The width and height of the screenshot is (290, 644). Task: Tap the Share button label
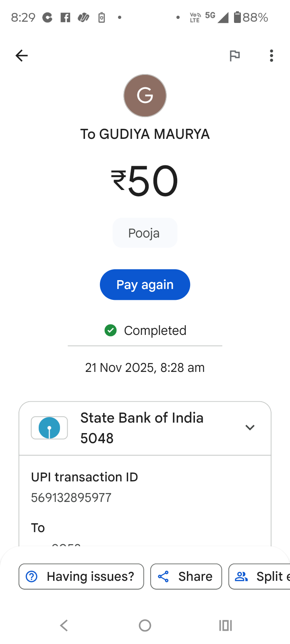pos(195,577)
